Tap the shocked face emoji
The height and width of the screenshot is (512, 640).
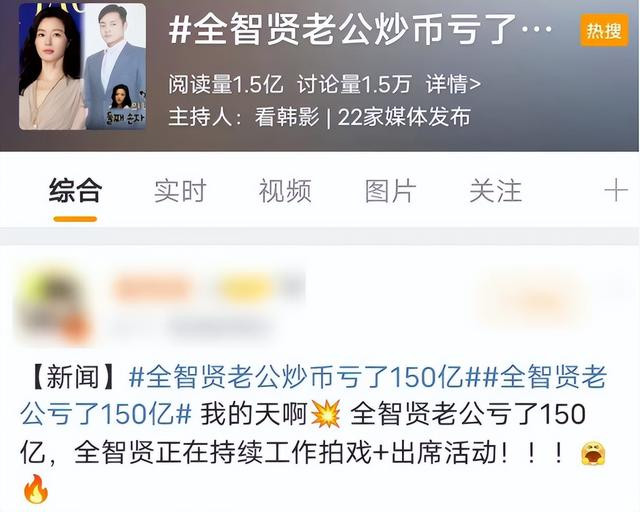(593, 454)
